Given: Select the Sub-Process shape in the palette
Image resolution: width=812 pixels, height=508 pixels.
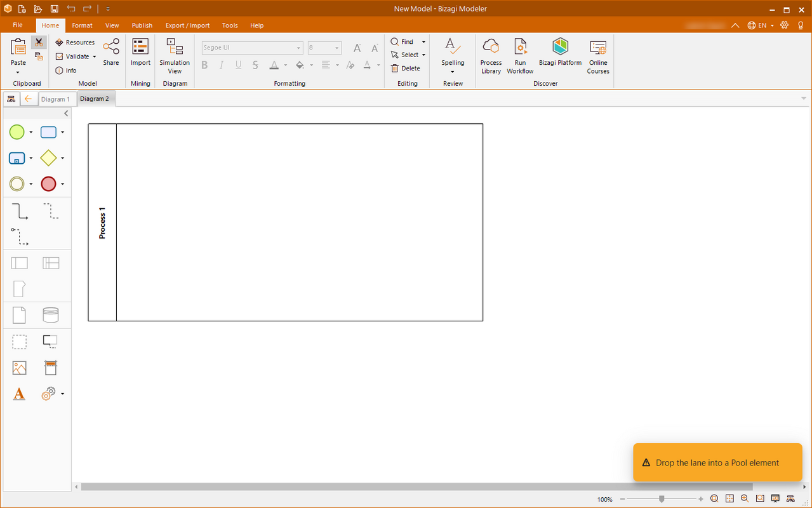Looking at the screenshot, I should pyautogui.click(x=17, y=158).
